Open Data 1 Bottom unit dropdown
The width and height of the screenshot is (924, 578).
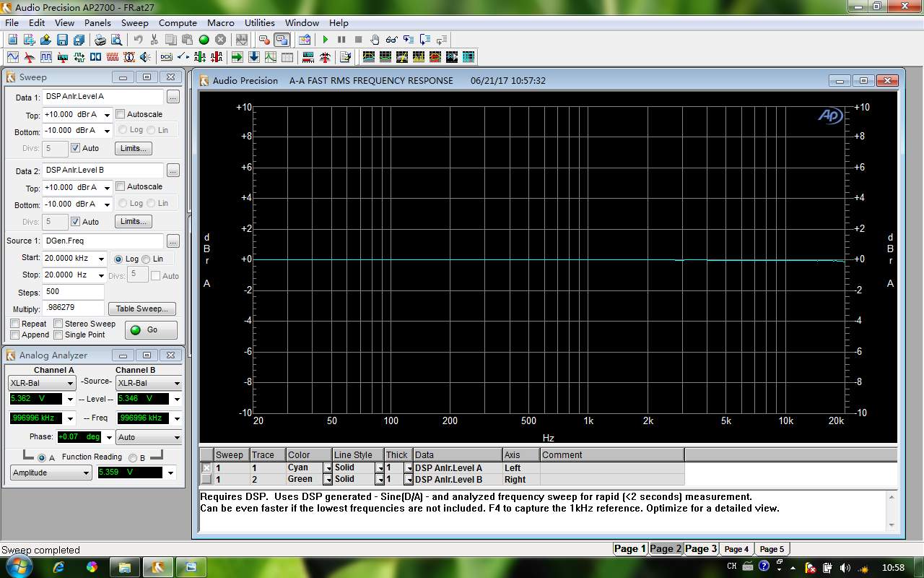107,131
